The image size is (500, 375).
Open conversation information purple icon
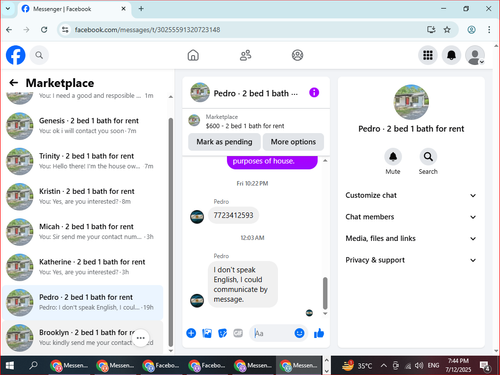tap(314, 92)
